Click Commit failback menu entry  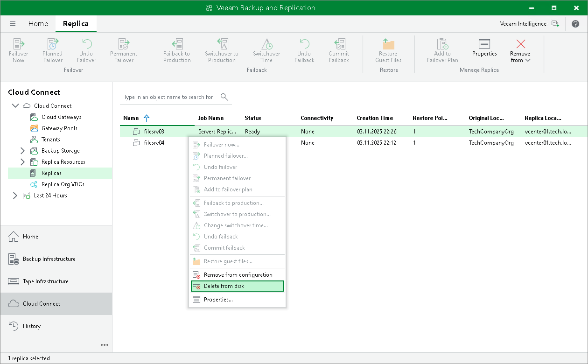pos(237,248)
